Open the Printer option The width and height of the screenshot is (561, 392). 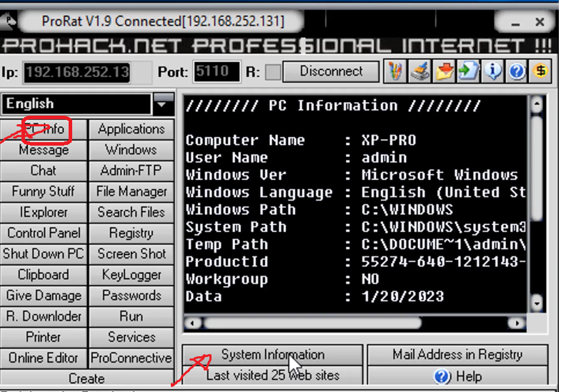(44, 337)
